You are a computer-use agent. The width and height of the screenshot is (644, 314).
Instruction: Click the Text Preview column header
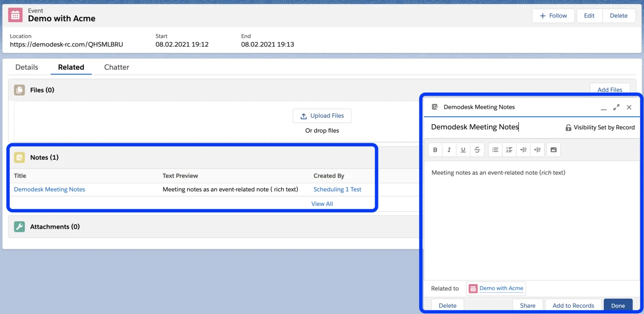180,176
